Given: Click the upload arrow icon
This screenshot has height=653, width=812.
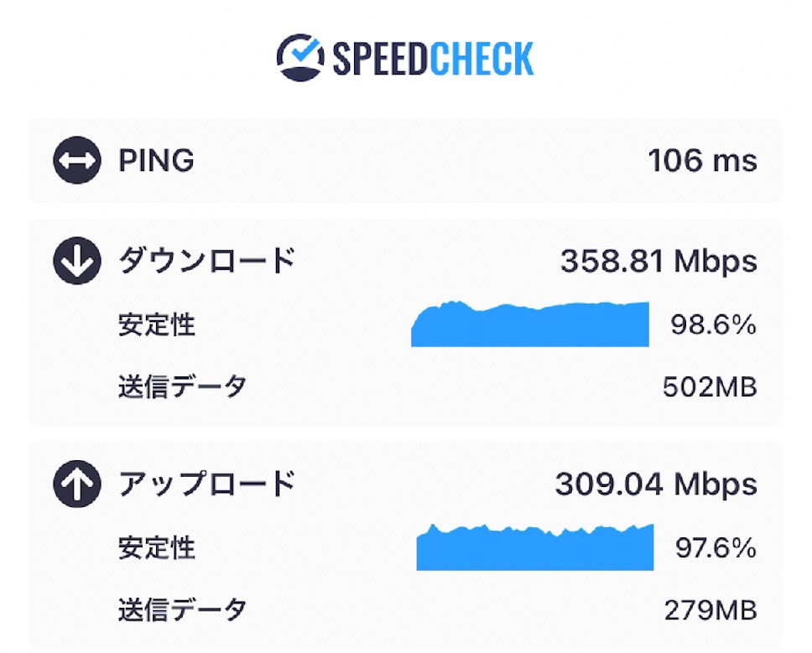Looking at the screenshot, I should click(x=77, y=484).
